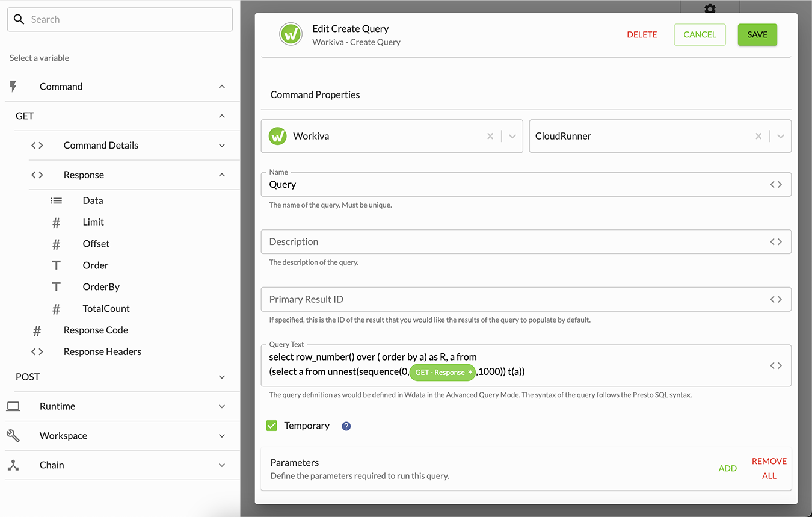The width and height of the screenshot is (812, 517).
Task: Click the Limit number hash icon
Action: [x=56, y=223]
